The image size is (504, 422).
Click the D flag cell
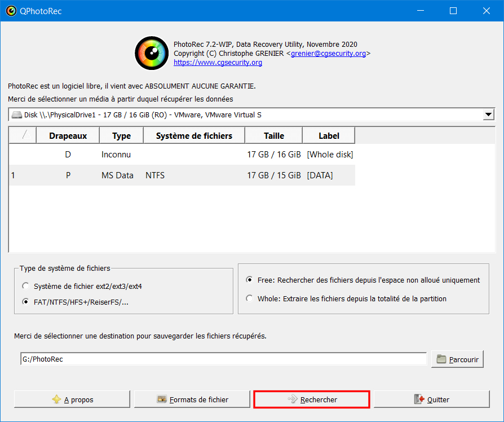[x=68, y=155]
